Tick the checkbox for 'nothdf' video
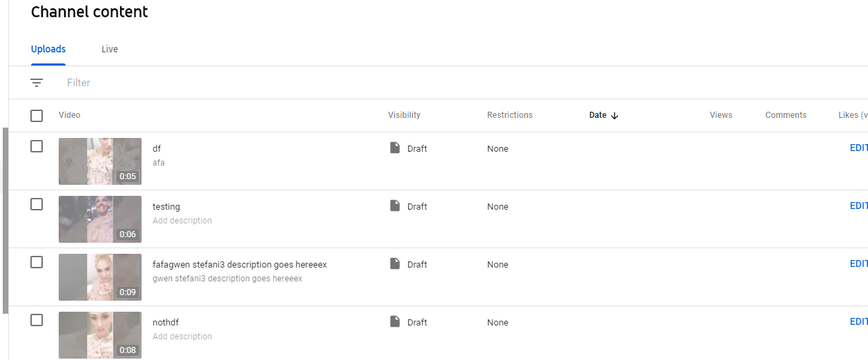 coord(37,320)
